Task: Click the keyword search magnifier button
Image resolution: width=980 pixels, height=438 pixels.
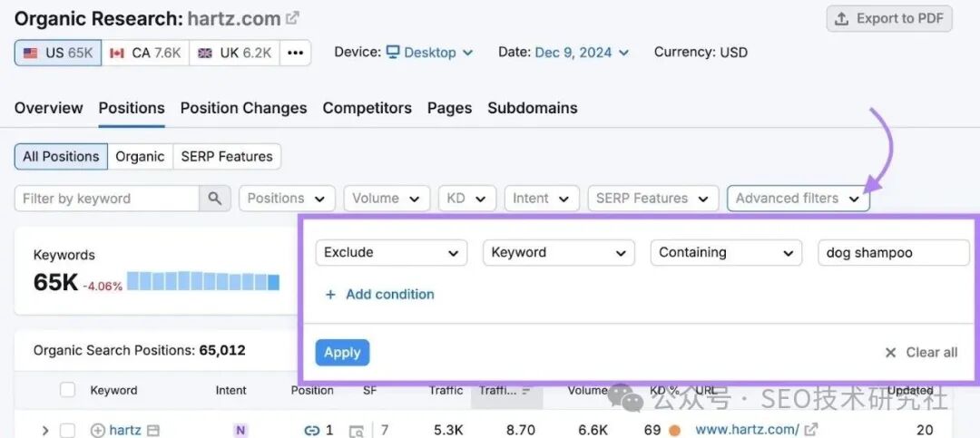Action: pos(214,199)
